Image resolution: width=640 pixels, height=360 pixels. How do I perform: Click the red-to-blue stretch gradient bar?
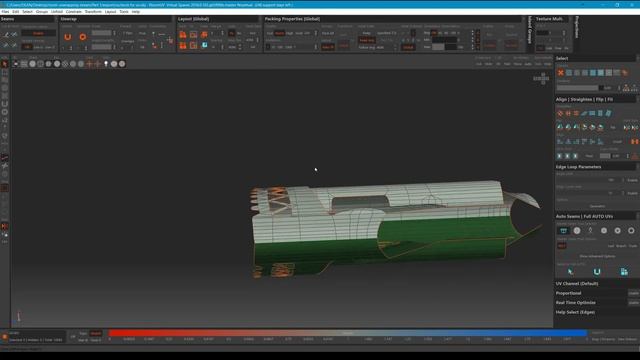[348, 333]
